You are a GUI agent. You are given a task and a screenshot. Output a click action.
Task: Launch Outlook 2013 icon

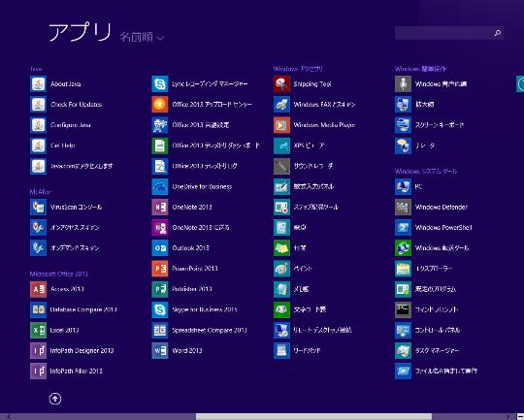160,248
